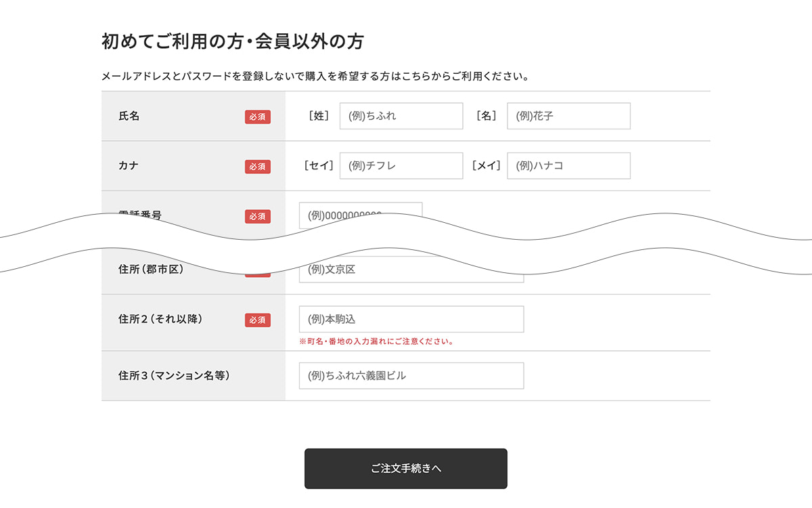Viewport: 812px width, 508px height.
Task: Click the red 町名・番地 warning note text
Action: coord(377,341)
